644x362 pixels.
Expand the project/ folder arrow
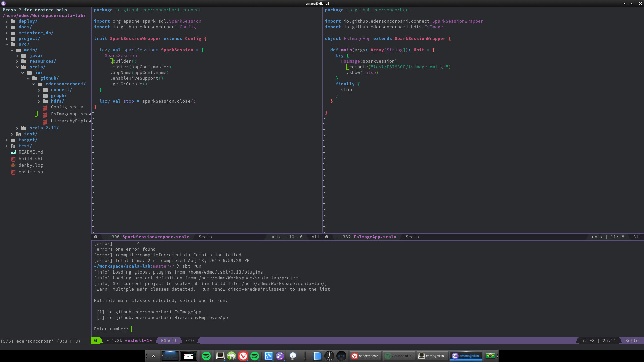pyautogui.click(x=6, y=39)
